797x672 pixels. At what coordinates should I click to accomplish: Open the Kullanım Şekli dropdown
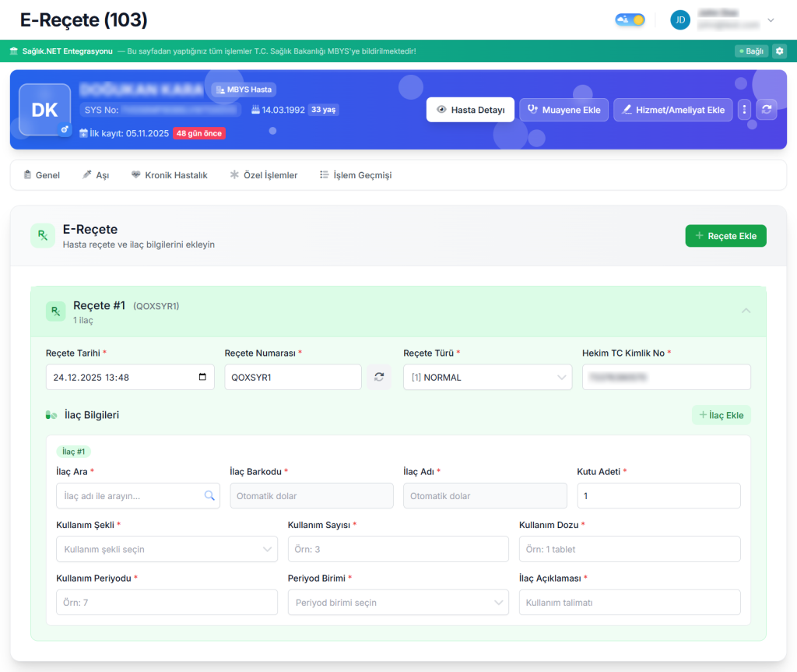(x=167, y=549)
